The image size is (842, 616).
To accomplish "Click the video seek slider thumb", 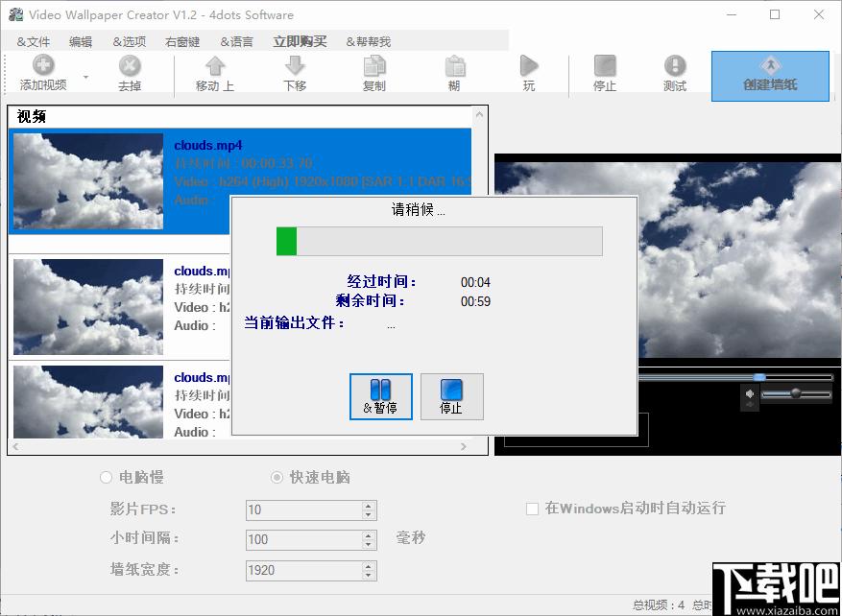I will click(759, 378).
